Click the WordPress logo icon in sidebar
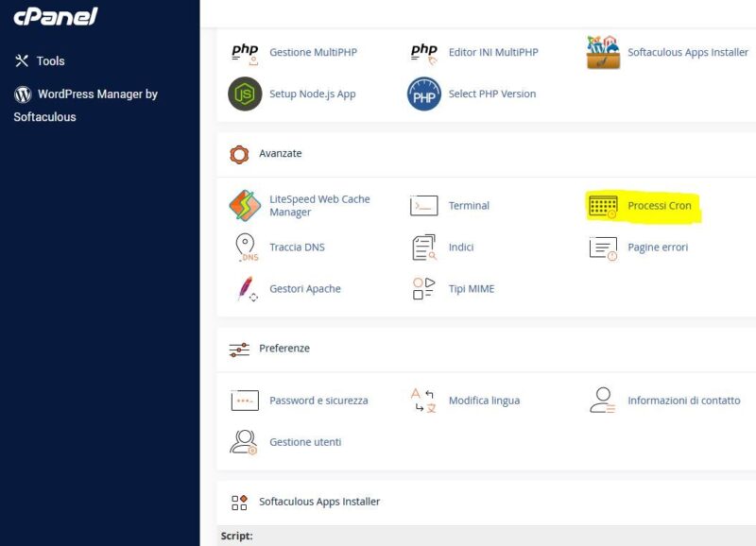Image resolution: width=756 pixels, height=546 pixels. coord(23,94)
